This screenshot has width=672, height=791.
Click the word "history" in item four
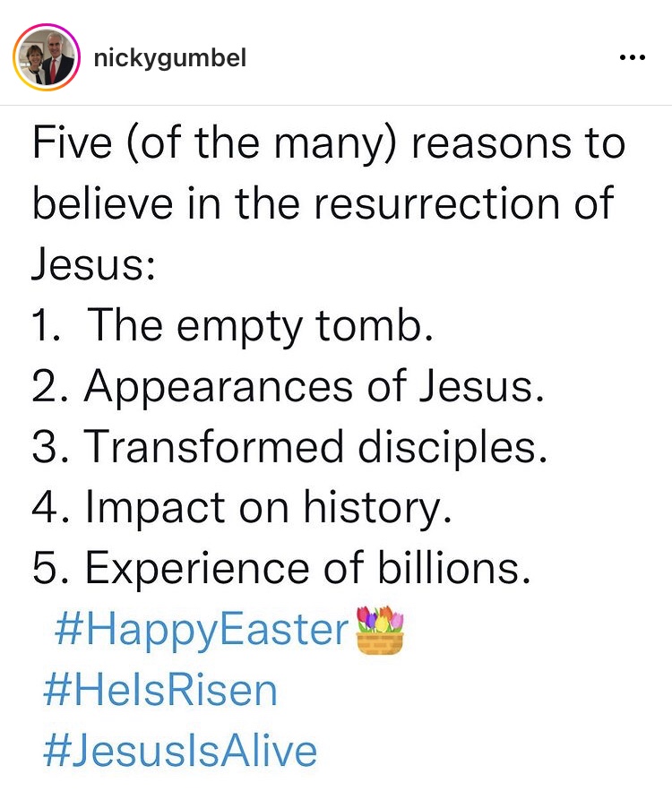click(385, 508)
